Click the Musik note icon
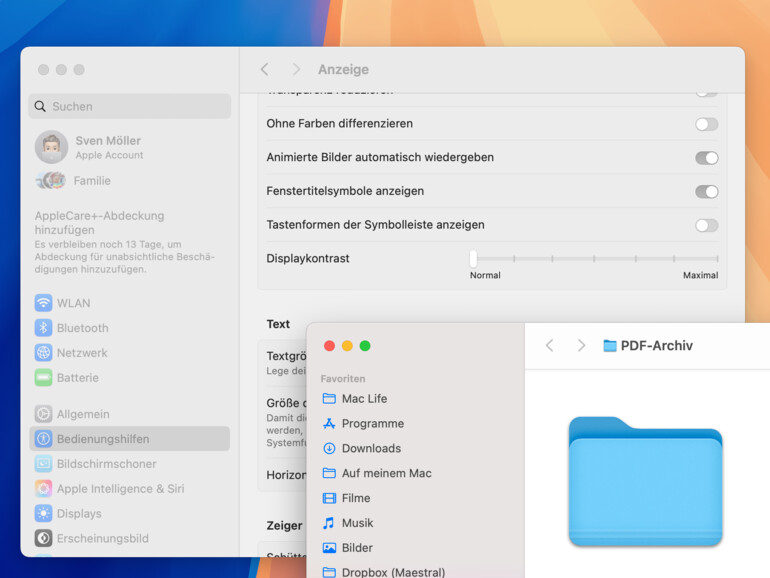This screenshot has height=578, width=770. (329, 523)
